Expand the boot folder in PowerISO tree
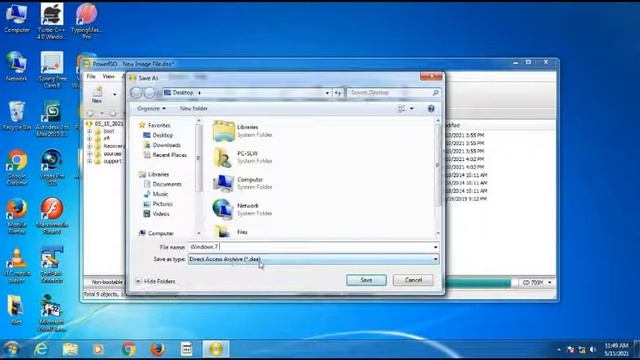 (x=89, y=131)
